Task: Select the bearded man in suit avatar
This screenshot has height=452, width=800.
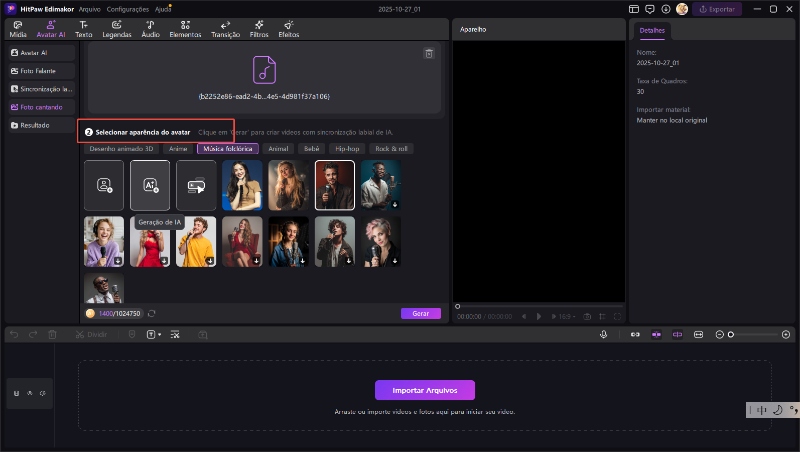Action: pos(334,185)
